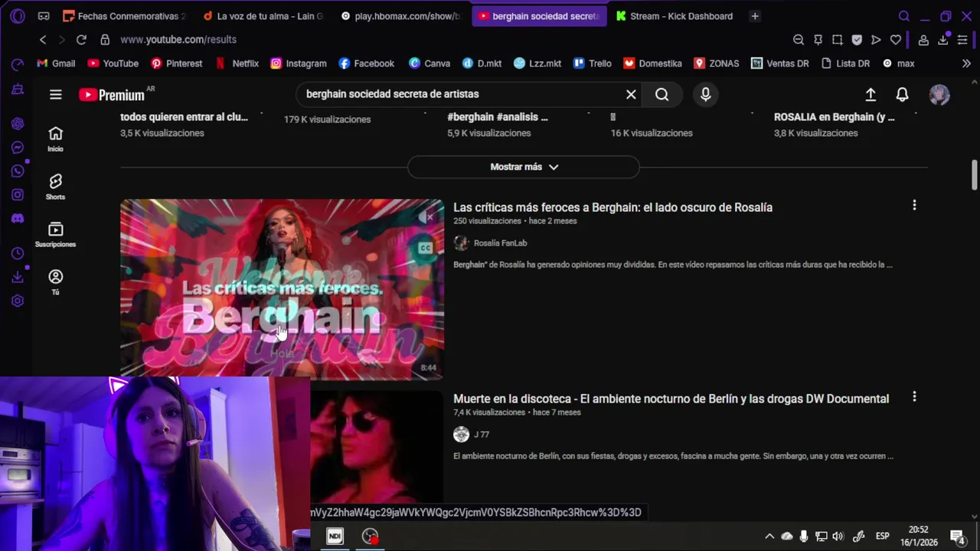
Task: Reload the current page
Action: 81,40
